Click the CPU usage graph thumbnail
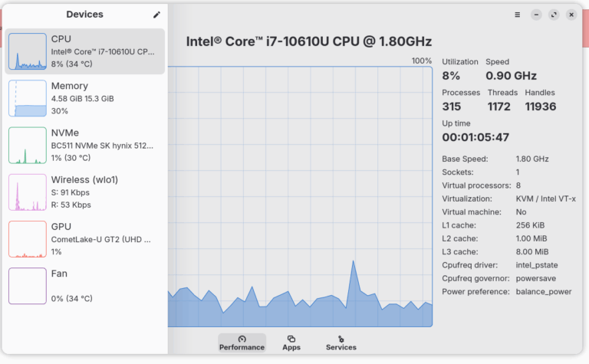Viewport: 589px width, 364px height. [x=28, y=51]
